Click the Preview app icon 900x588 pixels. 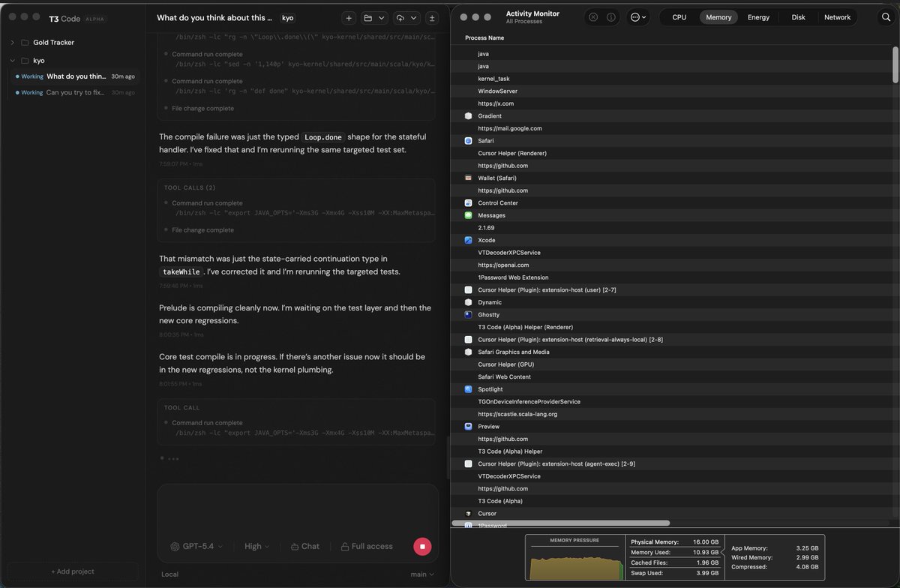click(468, 427)
